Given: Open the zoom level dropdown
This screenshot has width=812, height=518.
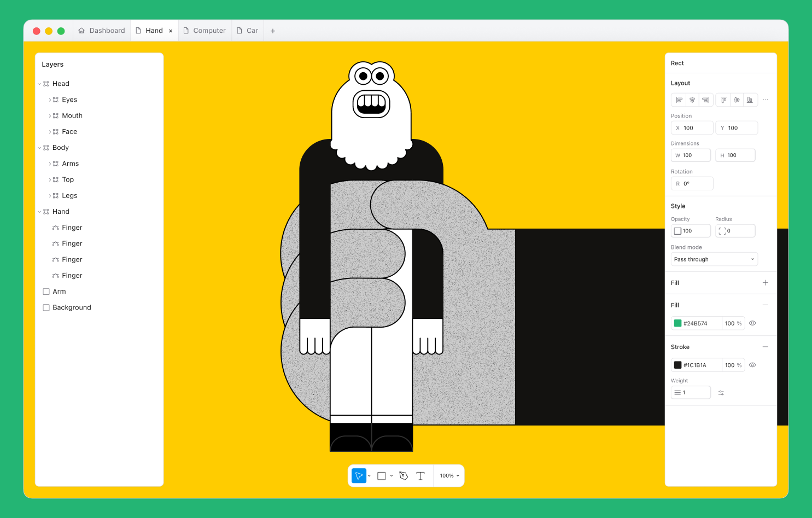Looking at the screenshot, I should point(449,476).
